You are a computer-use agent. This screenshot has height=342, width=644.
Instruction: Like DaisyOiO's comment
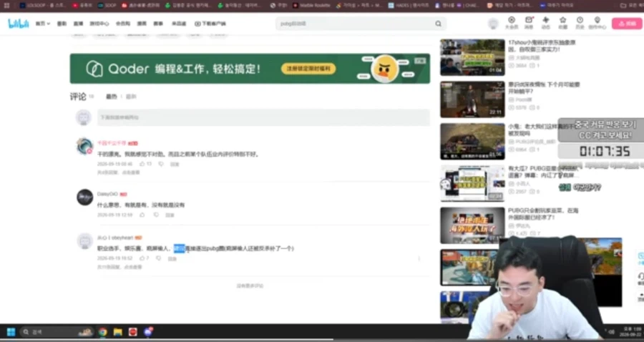(x=142, y=215)
